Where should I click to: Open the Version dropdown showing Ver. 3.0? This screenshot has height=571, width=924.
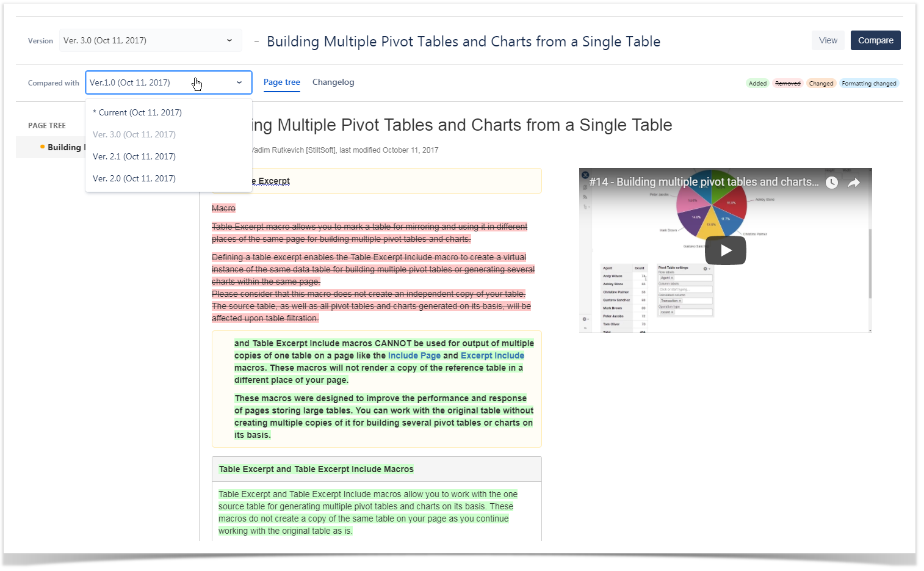[x=150, y=40]
